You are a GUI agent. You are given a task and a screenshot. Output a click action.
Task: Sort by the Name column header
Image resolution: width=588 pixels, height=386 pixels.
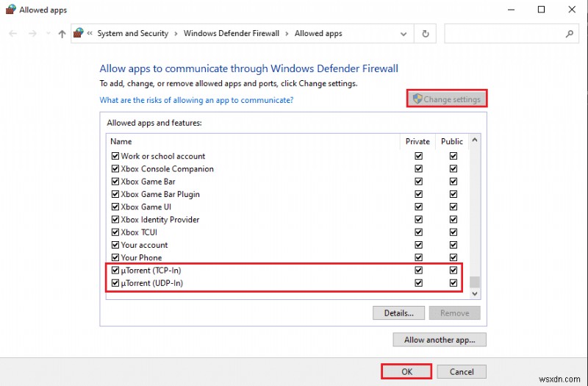pyautogui.click(x=253, y=141)
